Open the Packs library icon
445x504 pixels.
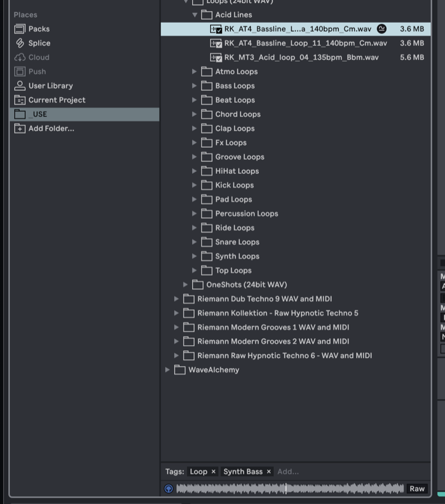point(20,29)
